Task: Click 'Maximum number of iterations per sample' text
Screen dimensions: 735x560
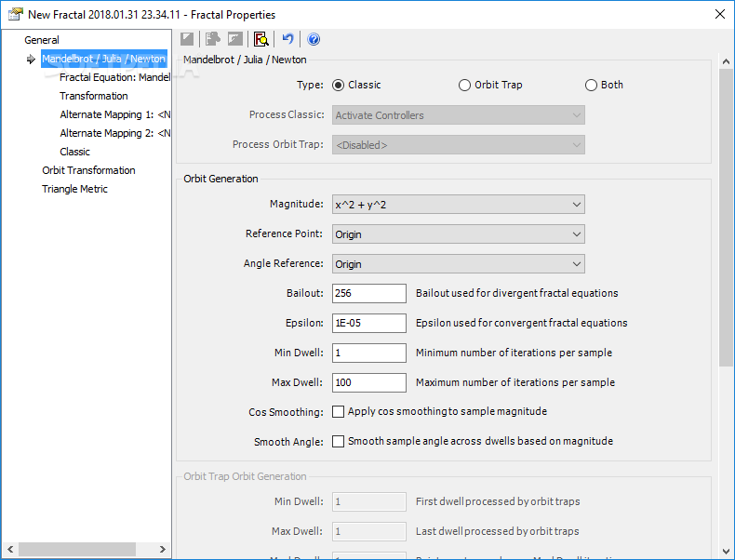Action: [515, 382]
